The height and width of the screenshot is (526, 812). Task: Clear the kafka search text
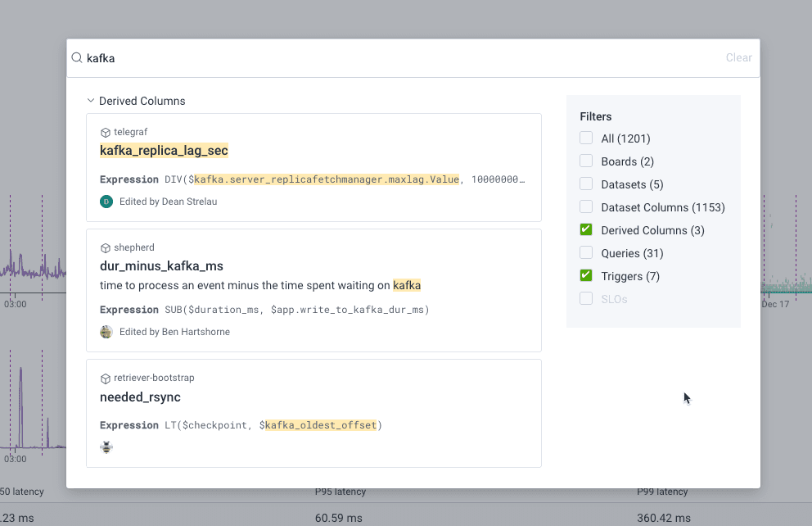click(x=738, y=58)
